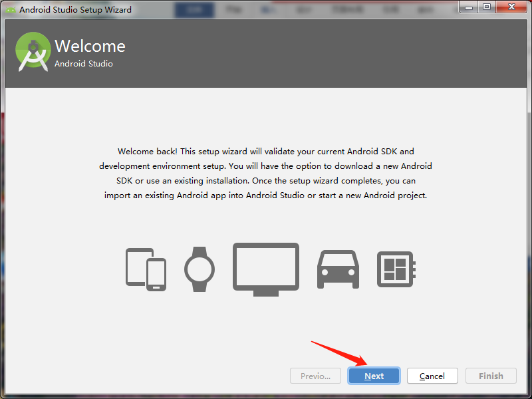The height and width of the screenshot is (399, 532).
Task: Click the 'Welcome back!' paragraph first line
Action: pos(265,152)
